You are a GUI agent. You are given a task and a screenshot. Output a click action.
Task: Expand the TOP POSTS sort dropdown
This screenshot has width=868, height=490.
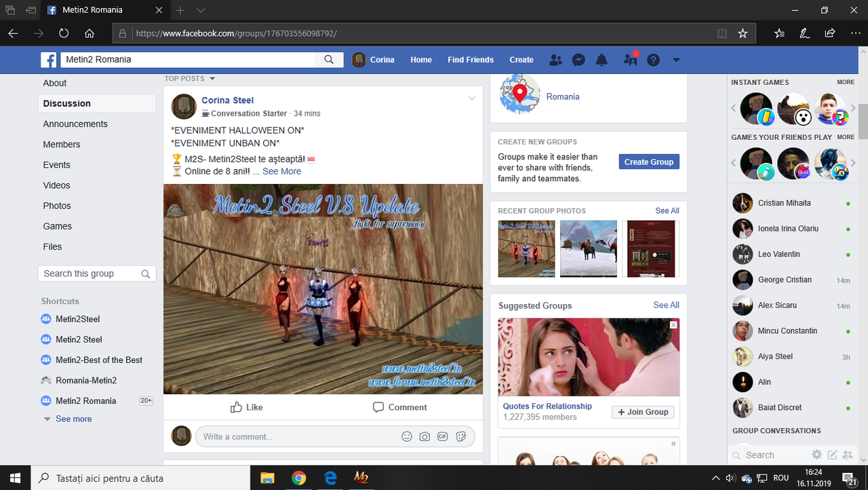[x=189, y=79]
